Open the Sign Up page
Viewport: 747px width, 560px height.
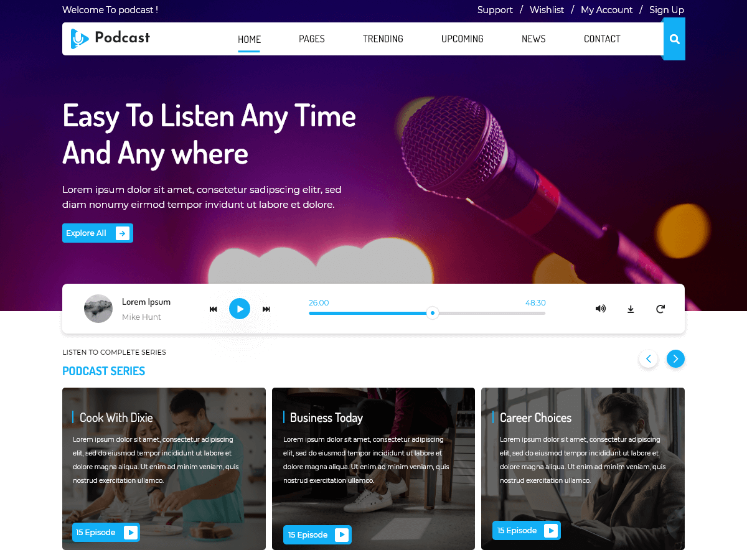(x=666, y=10)
